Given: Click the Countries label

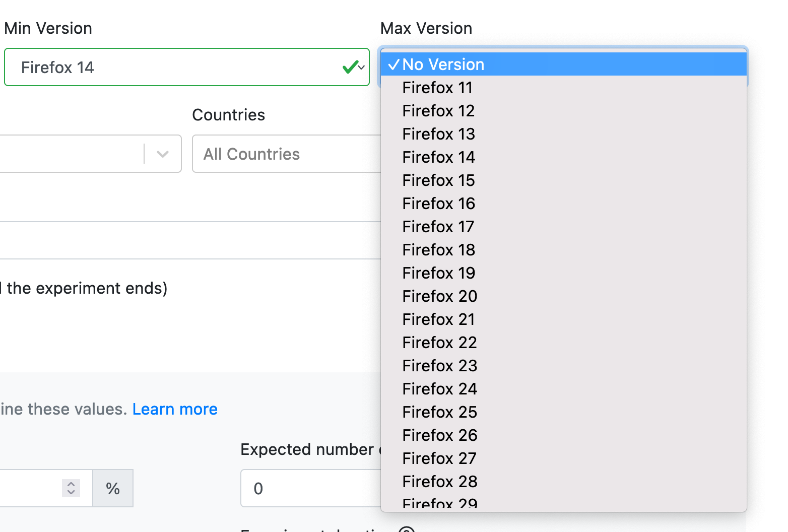Looking at the screenshot, I should [x=229, y=115].
